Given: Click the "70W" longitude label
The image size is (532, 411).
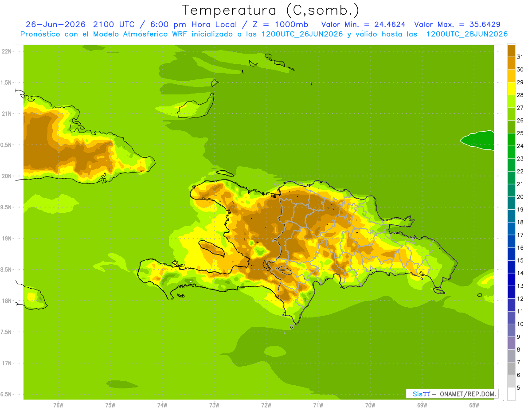Looking at the screenshot, I should tap(370, 405).
